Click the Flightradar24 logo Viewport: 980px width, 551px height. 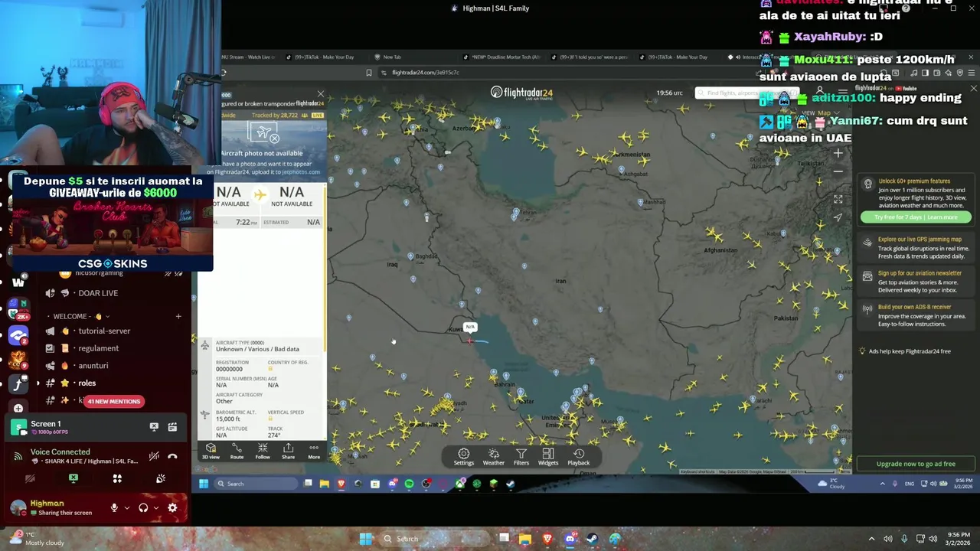point(521,93)
